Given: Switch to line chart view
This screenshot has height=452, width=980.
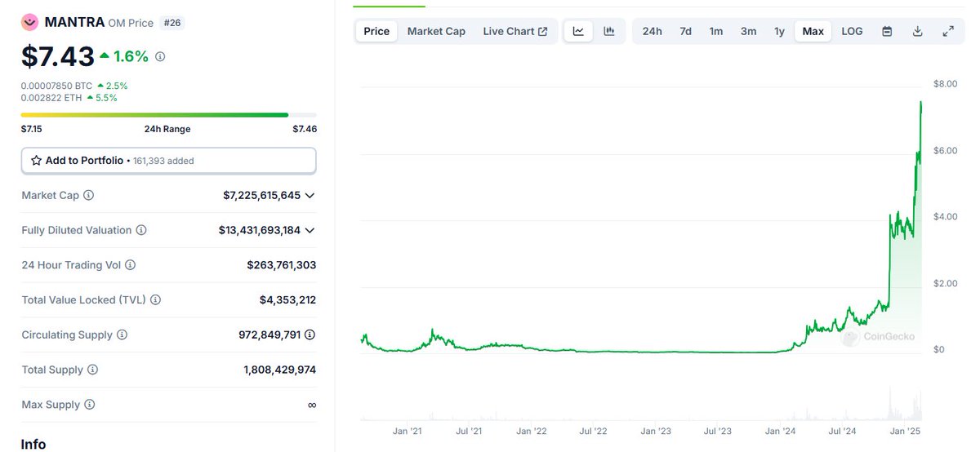Looking at the screenshot, I should (x=578, y=31).
